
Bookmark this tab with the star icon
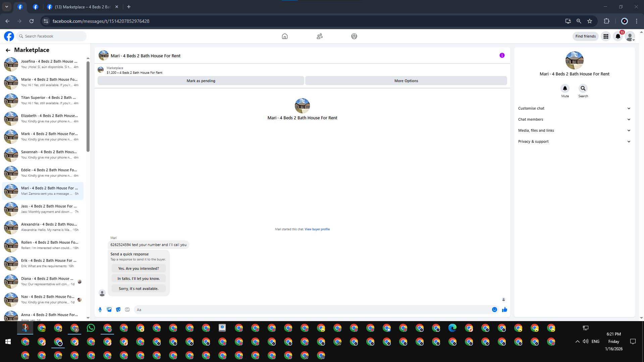point(590,21)
